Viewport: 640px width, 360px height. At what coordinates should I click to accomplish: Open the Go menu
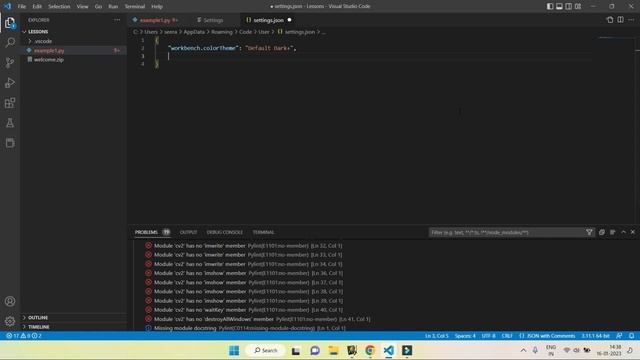pos(98,7)
